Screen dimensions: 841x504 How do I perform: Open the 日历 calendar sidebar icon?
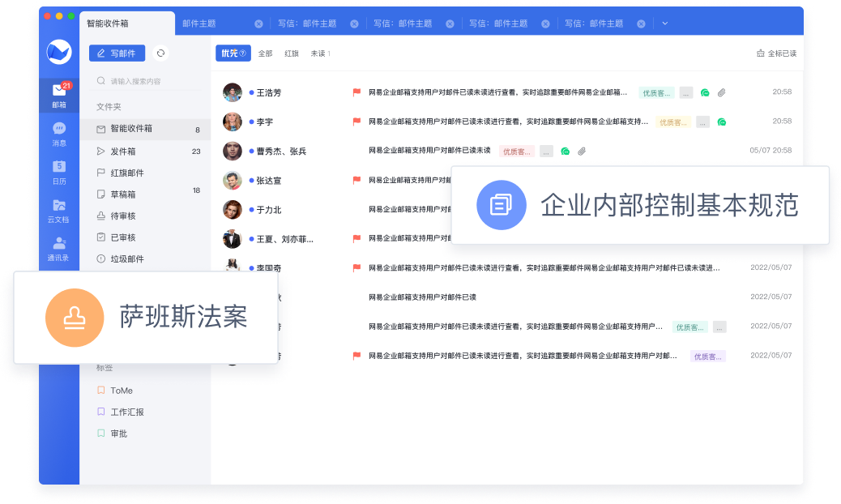[x=59, y=172]
